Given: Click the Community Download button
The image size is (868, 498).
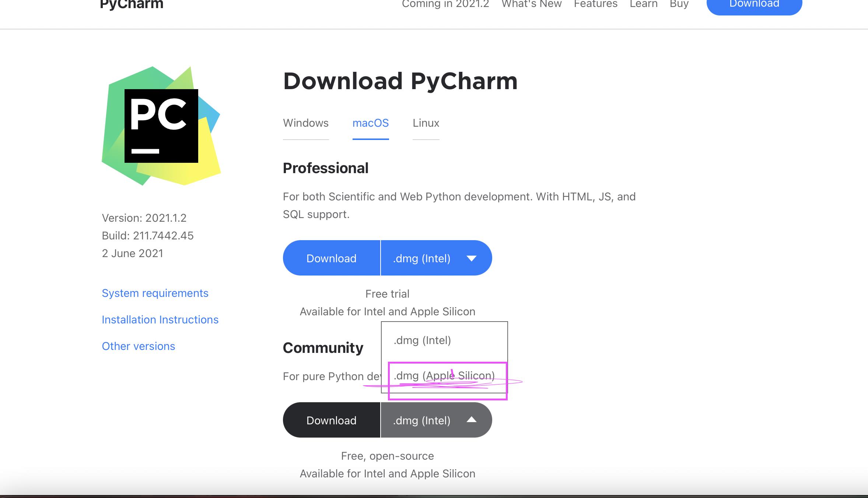Looking at the screenshot, I should 331,420.
